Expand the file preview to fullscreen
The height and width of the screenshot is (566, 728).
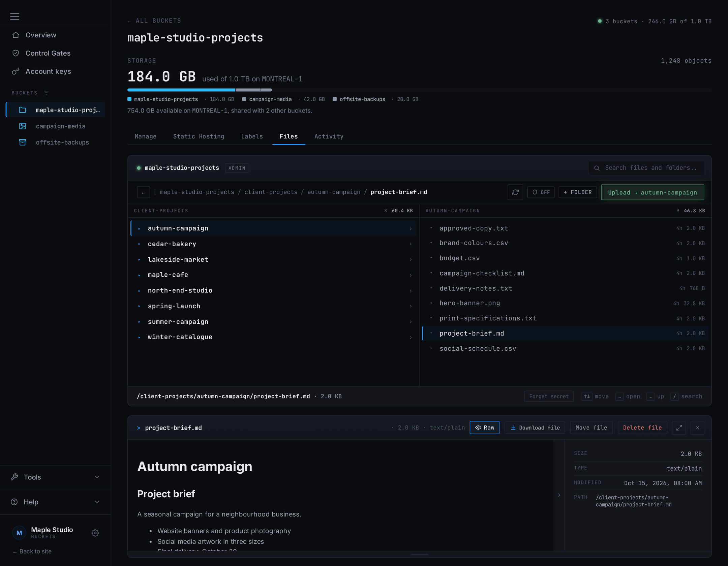click(x=679, y=428)
